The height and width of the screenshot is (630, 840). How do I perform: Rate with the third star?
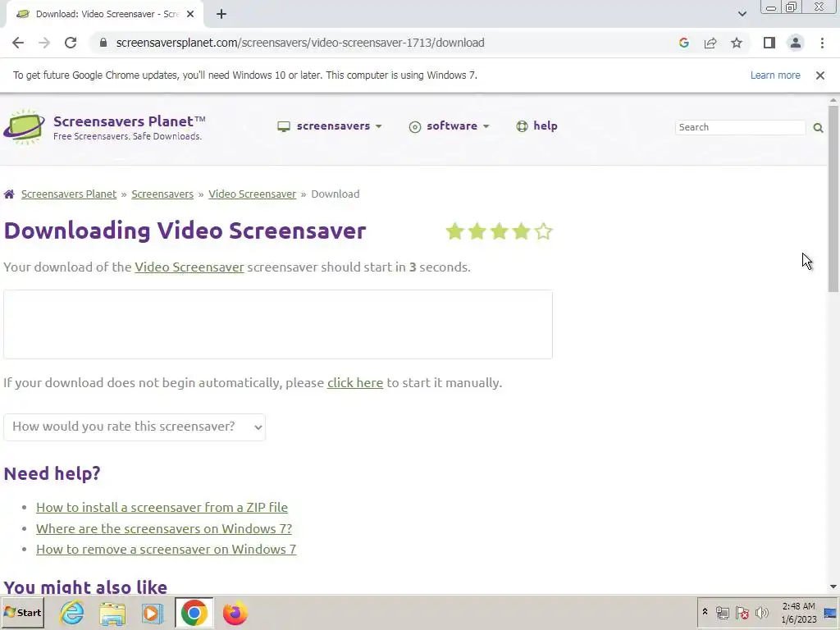click(499, 231)
